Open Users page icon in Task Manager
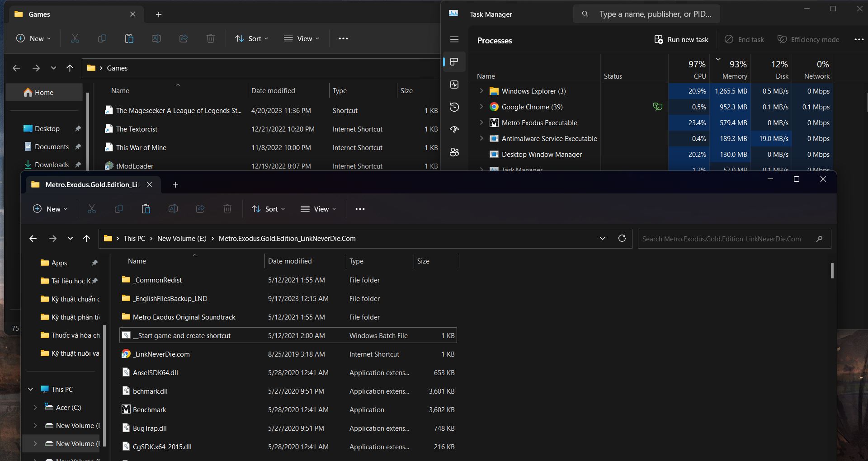The width and height of the screenshot is (868, 461). click(454, 152)
